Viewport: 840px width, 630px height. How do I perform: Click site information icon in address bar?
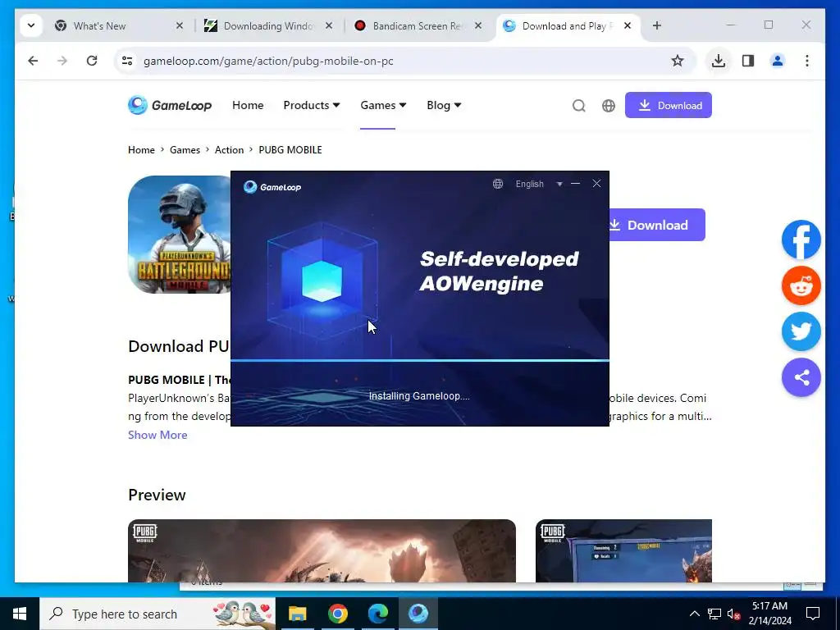pyautogui.click(x=127, y=61)
